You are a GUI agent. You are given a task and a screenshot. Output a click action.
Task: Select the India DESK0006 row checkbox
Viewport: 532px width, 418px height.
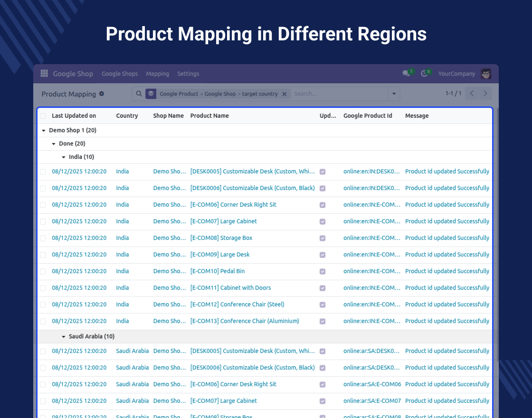[43, 188]
